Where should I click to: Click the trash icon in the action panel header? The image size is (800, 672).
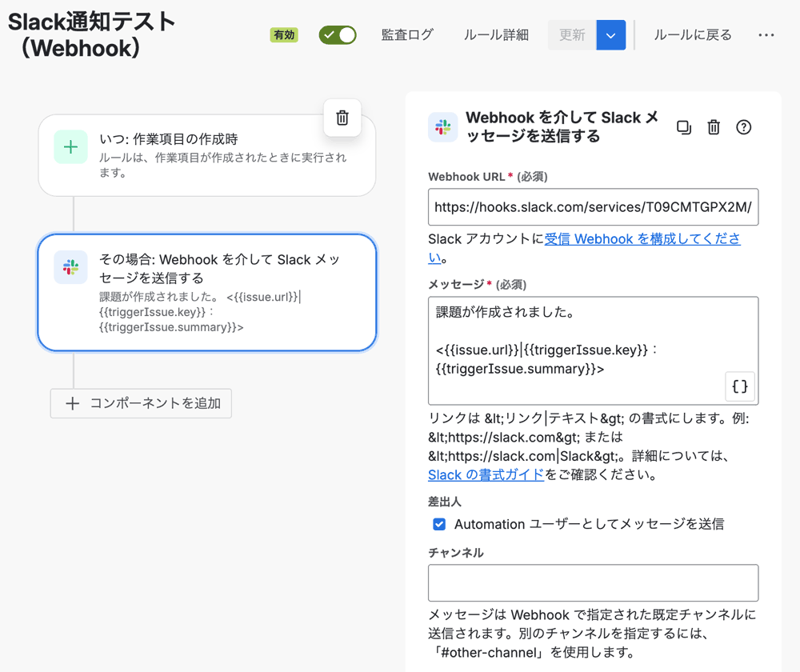[x=714, y=127]
